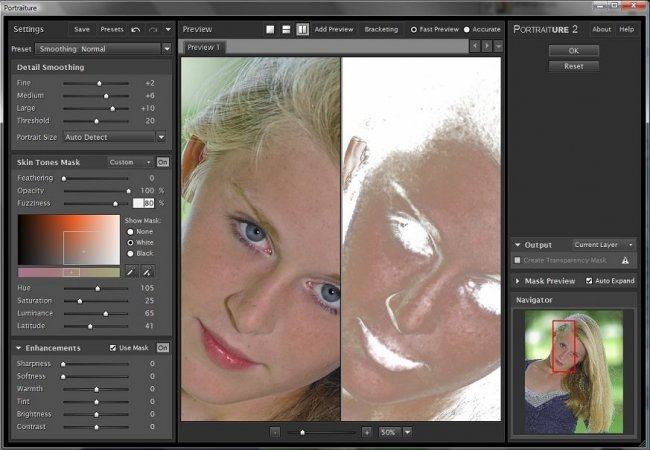Adjust the Contrast slider

pos(96,427)
